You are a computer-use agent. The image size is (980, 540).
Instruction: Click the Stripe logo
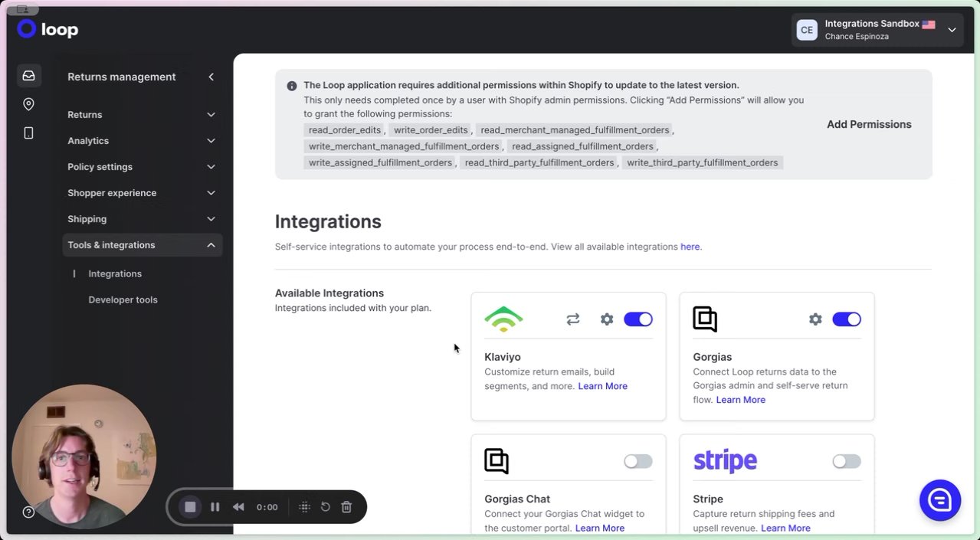[725, 461]
